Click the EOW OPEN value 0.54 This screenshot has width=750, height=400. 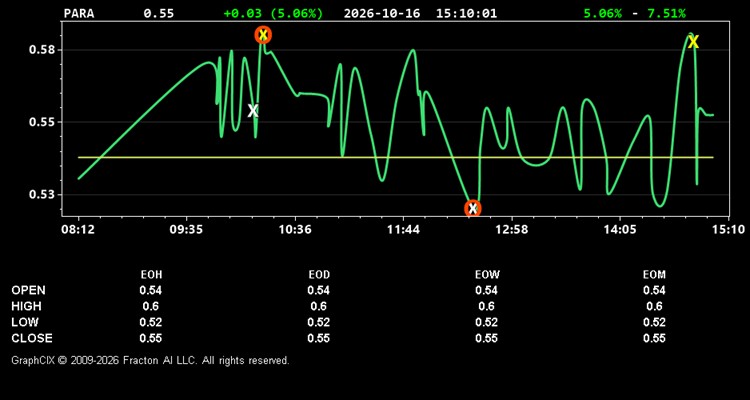coord(486,290)
